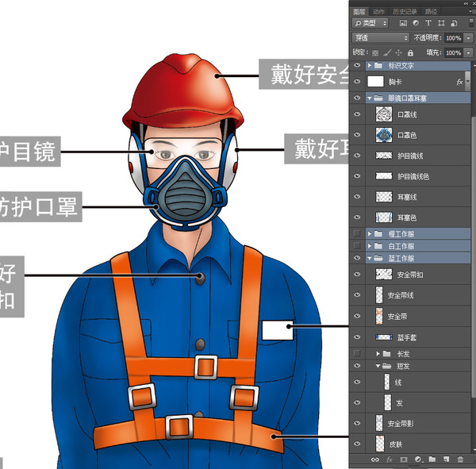The height and width of the screenshot is (469, 476).
Task: Hide the 皮肤 layer
Action: [357, 444]
